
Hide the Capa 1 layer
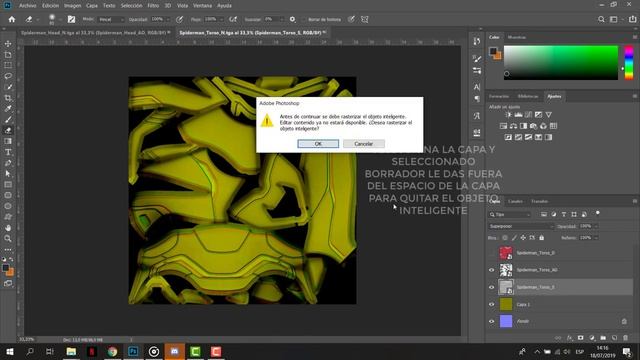click(x=491, y=304)
